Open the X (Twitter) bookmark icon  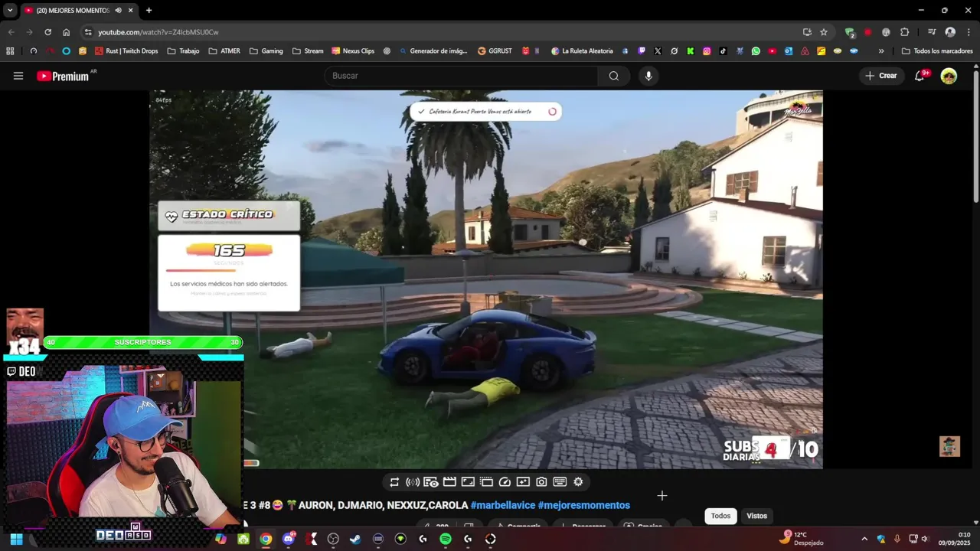658,51
